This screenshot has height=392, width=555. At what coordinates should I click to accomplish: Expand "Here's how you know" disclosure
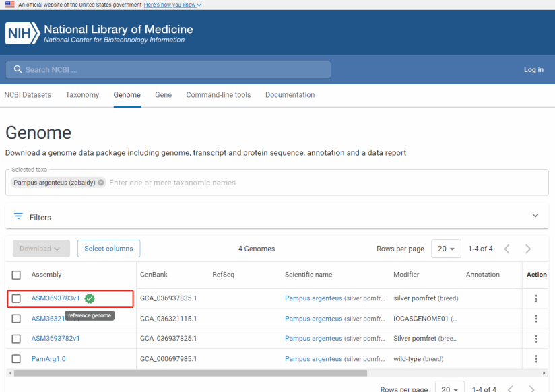172,5
